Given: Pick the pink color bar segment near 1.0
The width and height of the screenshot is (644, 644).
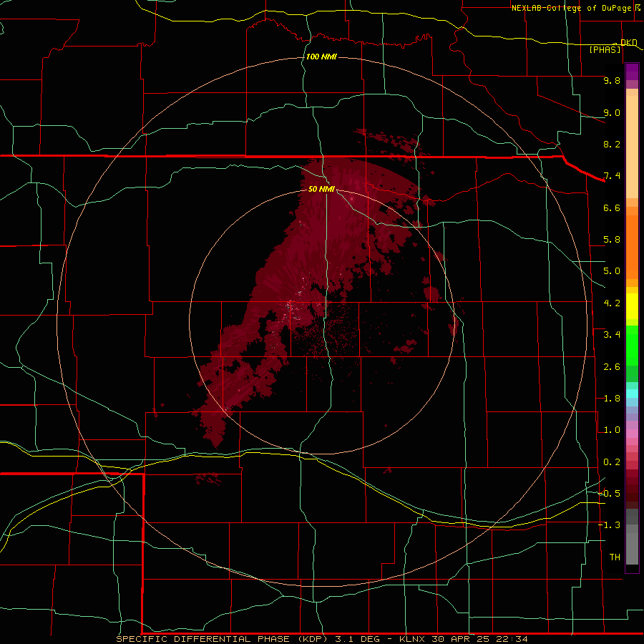Looking at the screenshot, I should click(632, 434).
